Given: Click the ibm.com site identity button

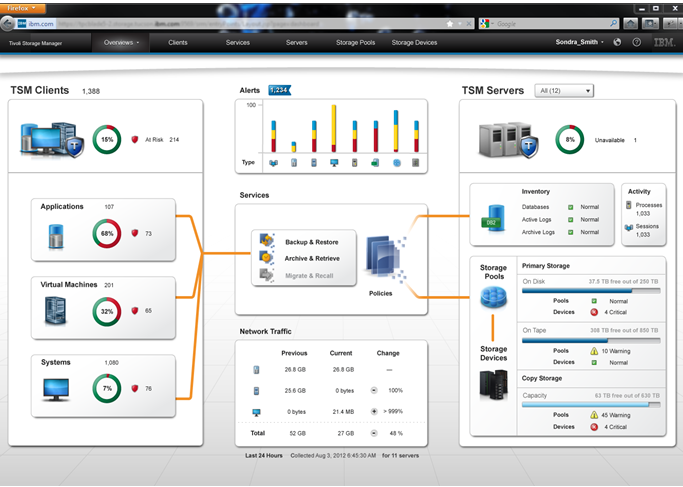Looking at the screenshot, I should pyautogui.click(x=36, y=24).
